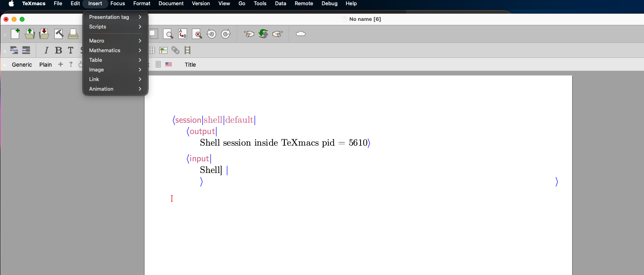Toggle italic text formatting
The width and height of the screenshot is (644, 275).
pyautogui.click(x=46, y=50)
